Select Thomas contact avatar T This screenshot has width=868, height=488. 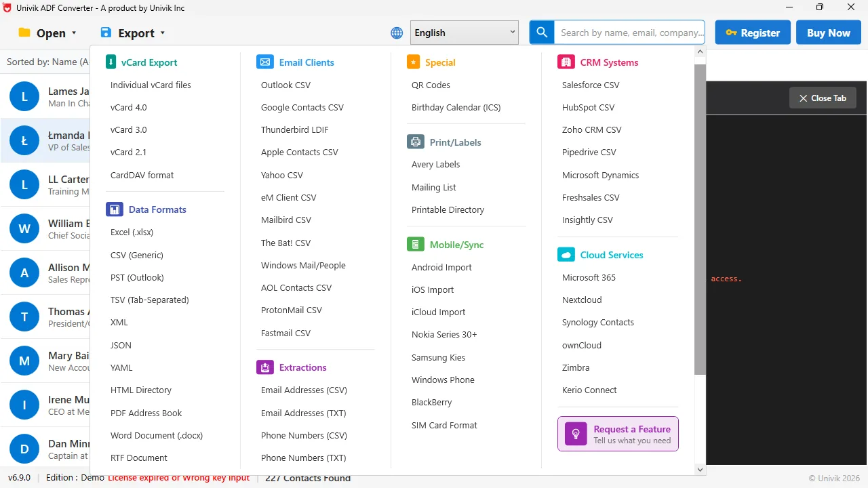pyautogui.click(x=24, y=317)
